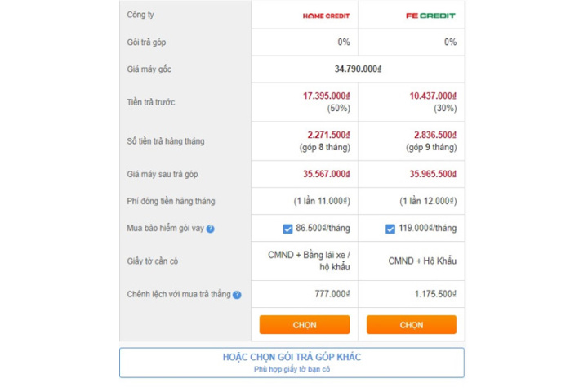Click monthly payment 2.836.500₫ for FE Credit

point(435,135)
